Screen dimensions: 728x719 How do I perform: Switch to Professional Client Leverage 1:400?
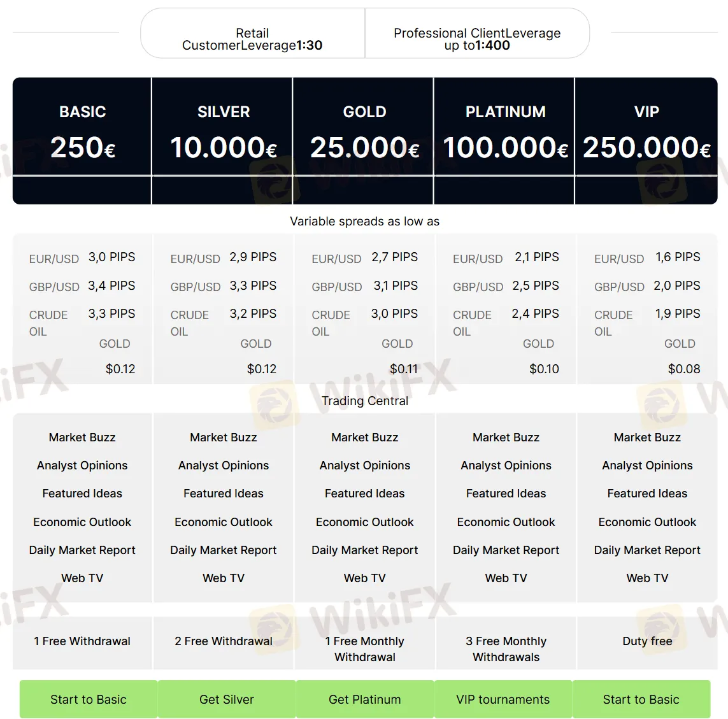[x=476, y=33]
